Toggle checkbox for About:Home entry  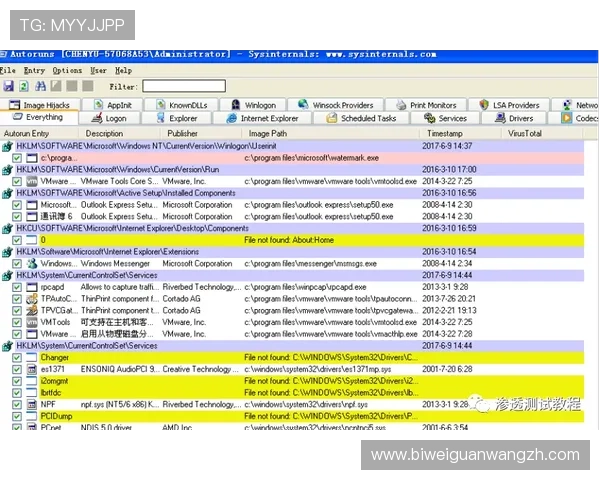point(17,240)
